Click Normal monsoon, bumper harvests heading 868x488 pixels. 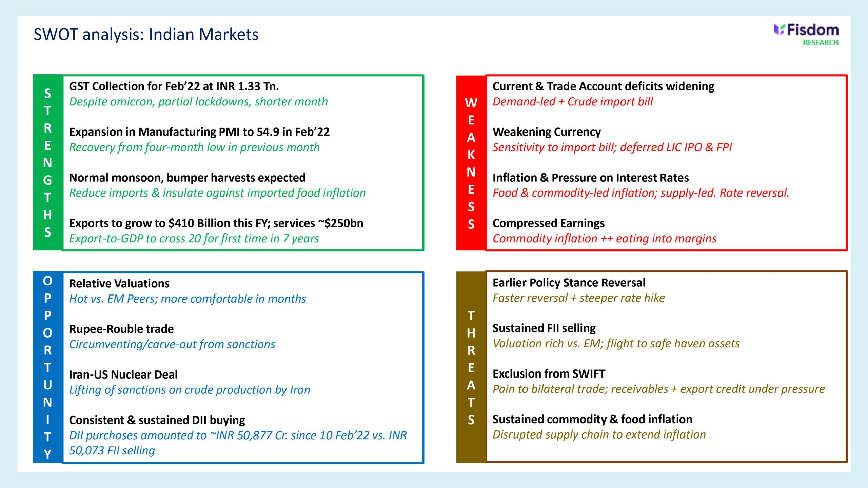point(187,178)
